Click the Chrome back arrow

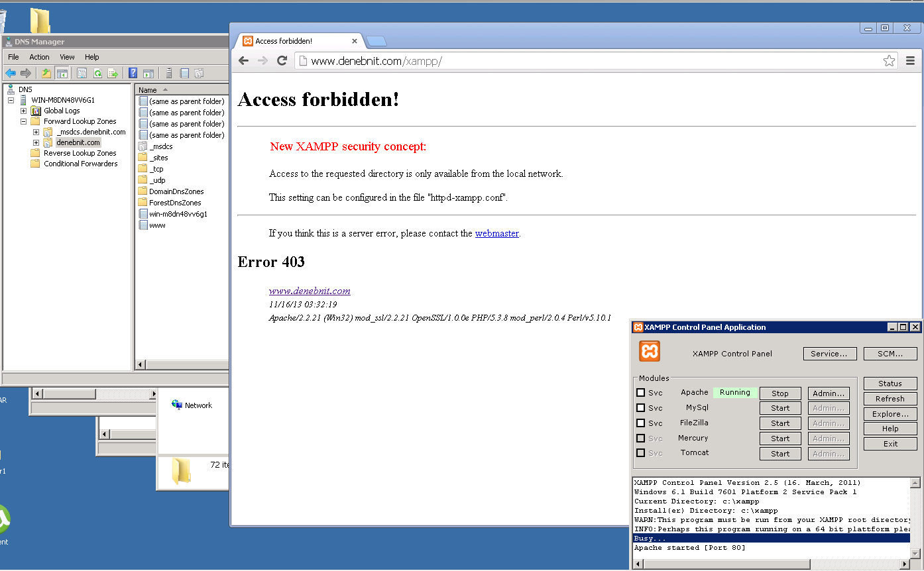243,61
